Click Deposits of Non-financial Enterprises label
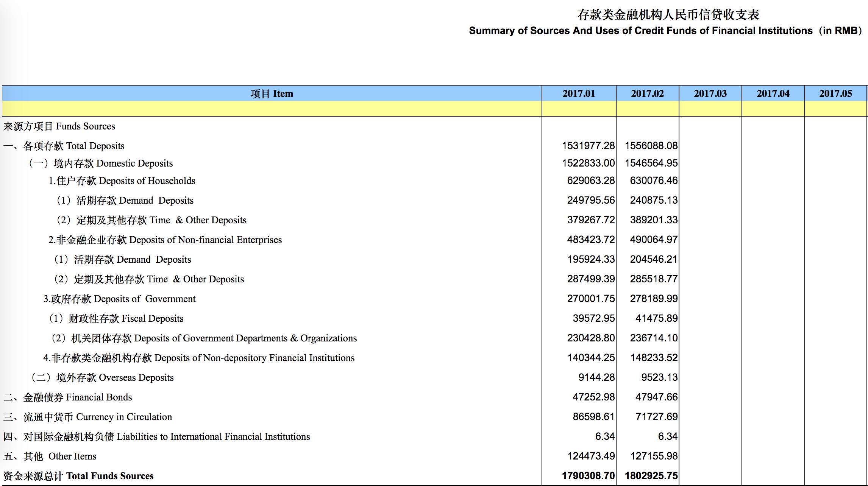The height and width of the screenshot is (486, 868). [x=165, y=240]
